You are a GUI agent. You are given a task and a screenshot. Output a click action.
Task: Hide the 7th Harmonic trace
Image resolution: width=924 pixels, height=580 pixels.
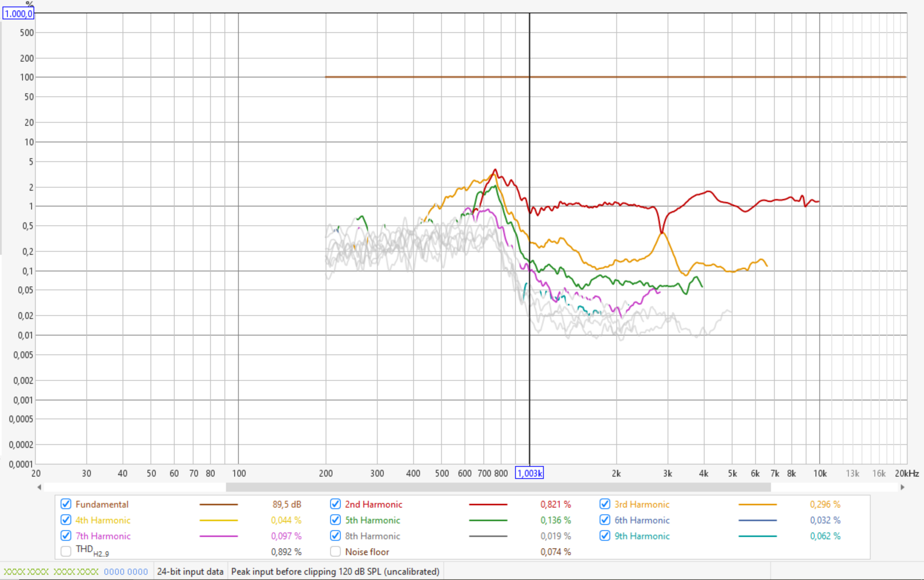tap(66, 536)
